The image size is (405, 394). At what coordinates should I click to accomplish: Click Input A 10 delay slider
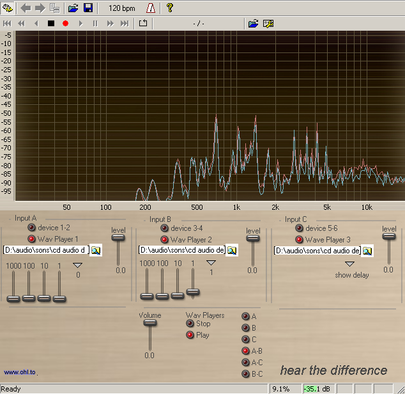point(44,298)
